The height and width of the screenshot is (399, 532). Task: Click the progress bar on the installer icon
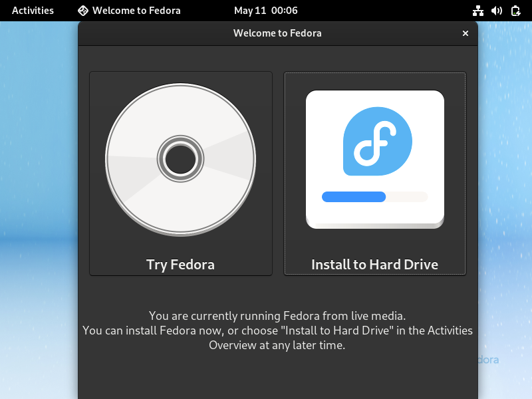pyautogui.click(x=374, y=197)
